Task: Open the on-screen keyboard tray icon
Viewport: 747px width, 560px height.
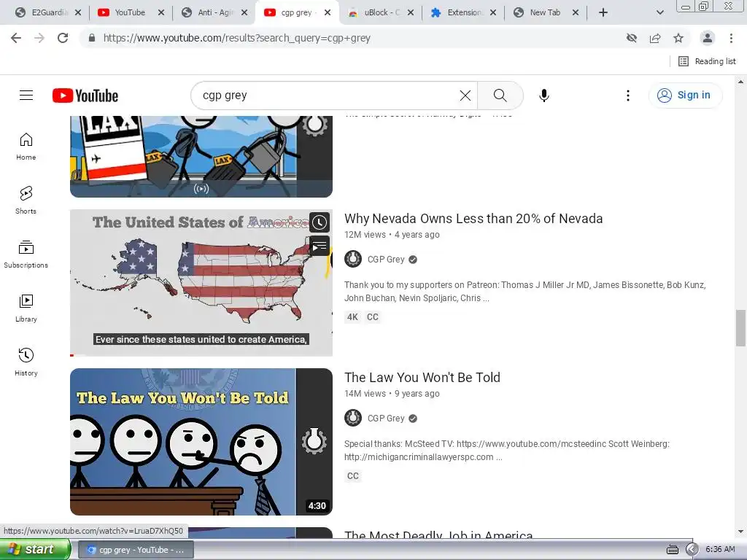Action: click(x=673, y=550)
